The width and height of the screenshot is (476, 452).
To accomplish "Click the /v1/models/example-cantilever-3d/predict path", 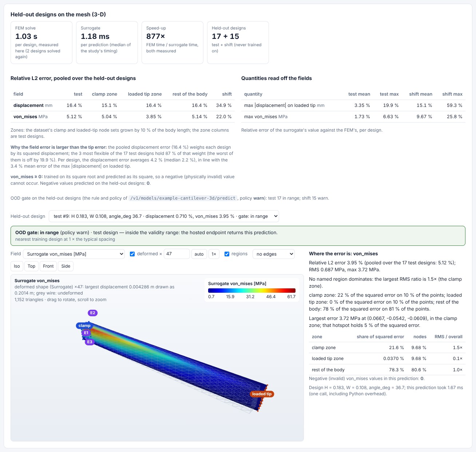I will click(x=183, y=198).
